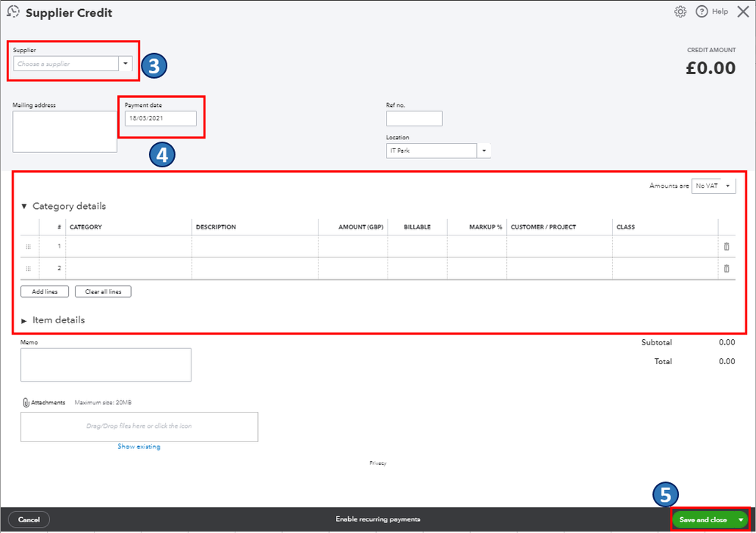
Task: Click the CATEGORY column header
Action: pos(86,226)
